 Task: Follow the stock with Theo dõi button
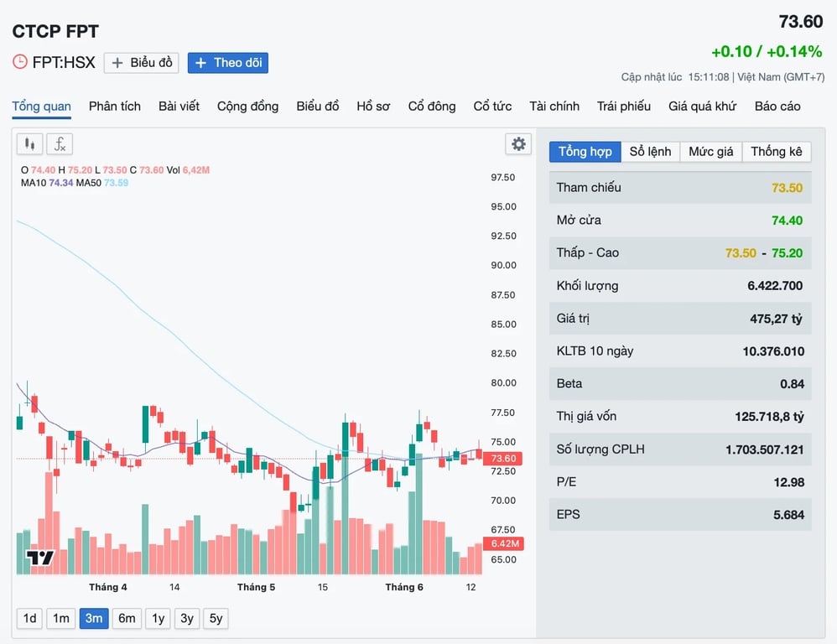(228, 63)
